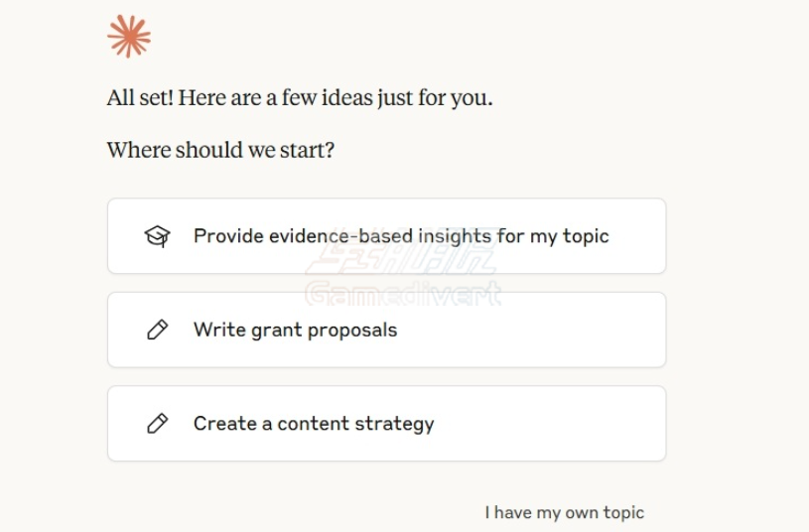The height and width of the screenshot is (532, 809).
Task: Click the graduation cap icon
Action: (157, 236)
